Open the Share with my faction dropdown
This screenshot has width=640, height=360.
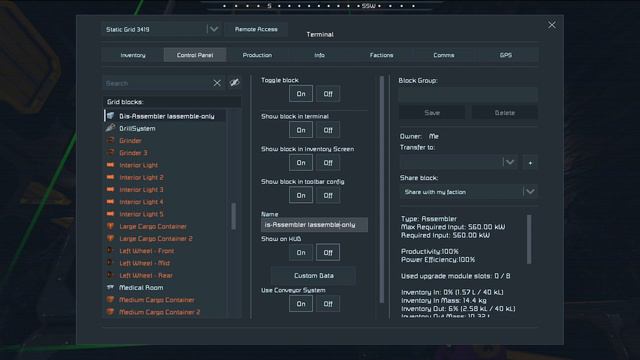[469, 192]
